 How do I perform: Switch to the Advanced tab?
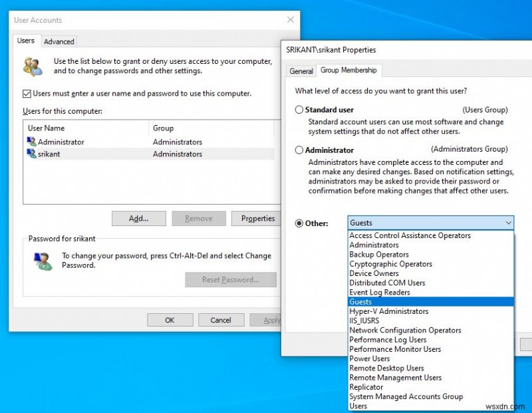[x=59, y=41]
